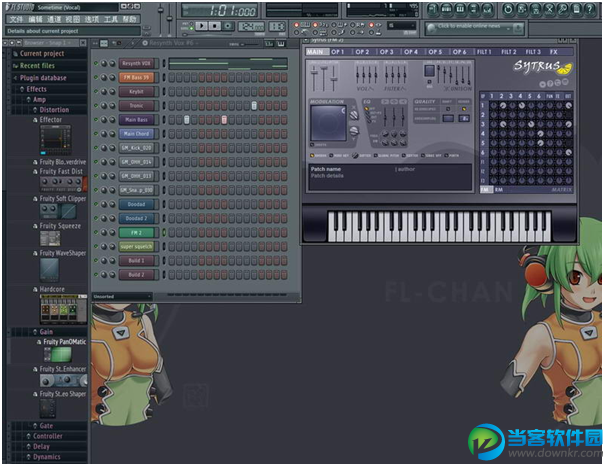Switch to the OP 1 tab in Sytrus

[337, 52]
